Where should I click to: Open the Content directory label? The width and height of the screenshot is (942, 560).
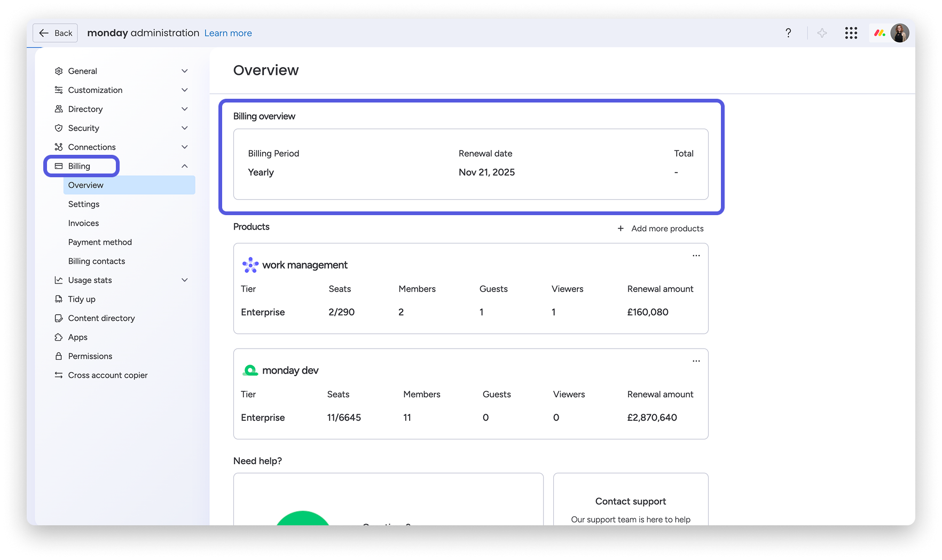pos(101,318)
